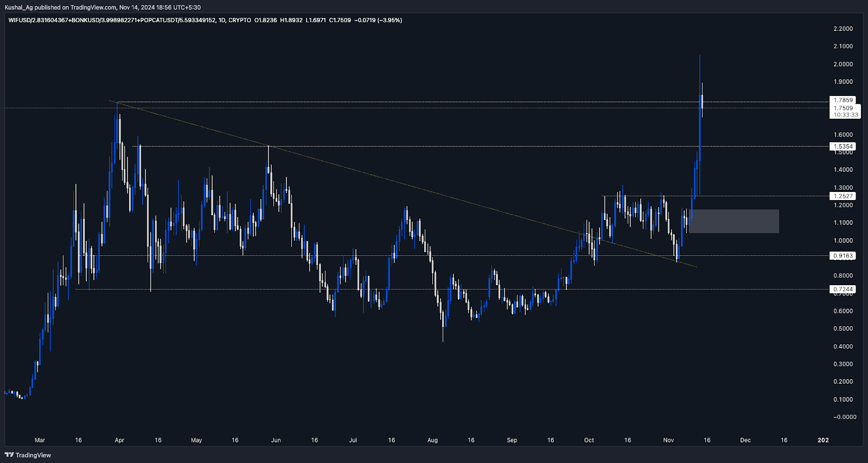Click the 1.6000 price axis tick
This screenshot has height=463, width=868.
[843, 135]
